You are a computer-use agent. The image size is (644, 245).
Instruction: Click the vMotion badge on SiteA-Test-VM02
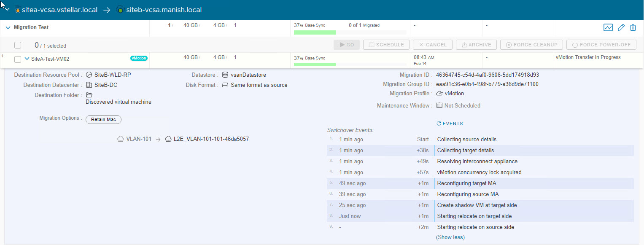pos(139,59)
